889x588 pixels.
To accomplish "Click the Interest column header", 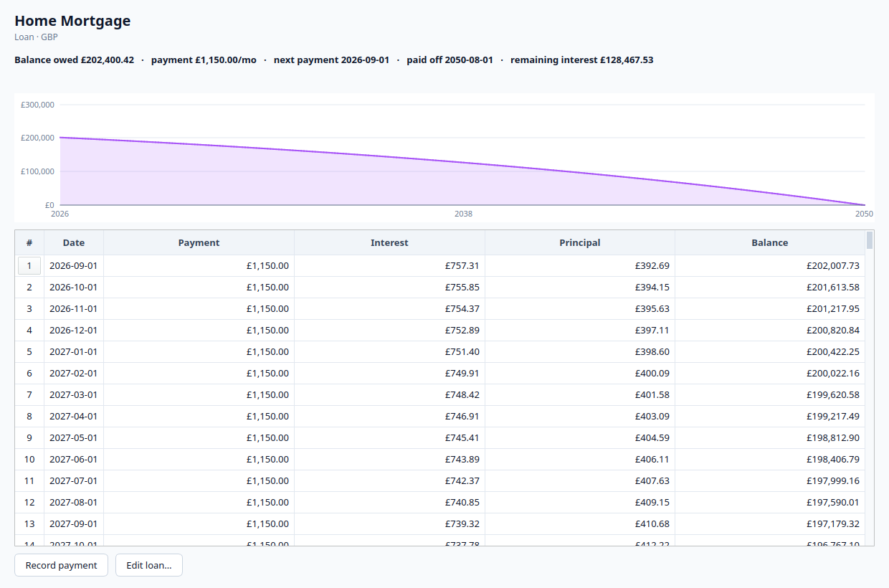I will click(389, 242).
